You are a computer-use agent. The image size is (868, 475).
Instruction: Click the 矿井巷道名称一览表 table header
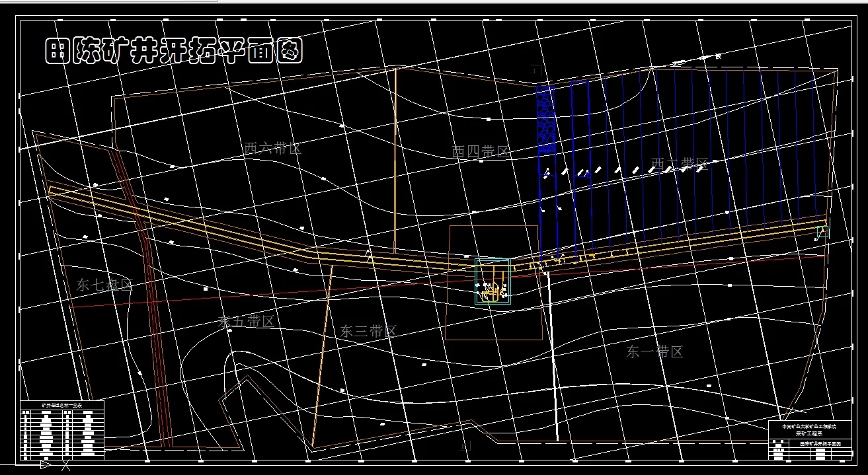coord(62,404)
